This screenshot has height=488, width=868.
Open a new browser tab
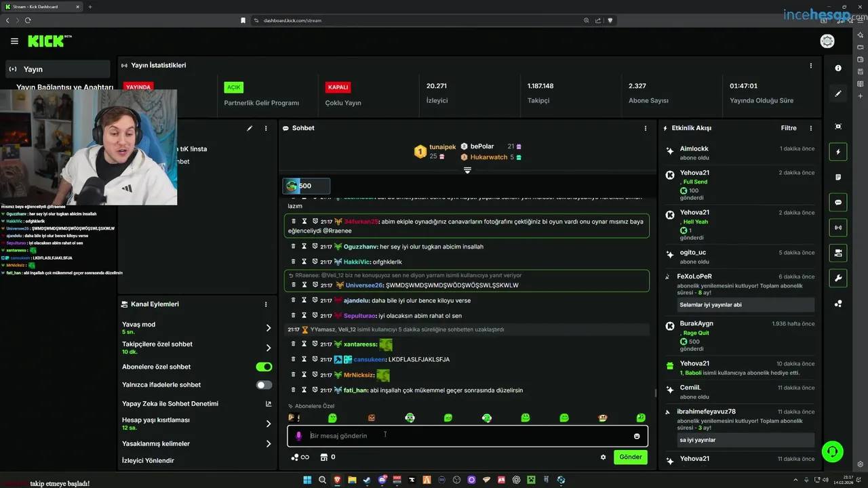(90, 7)
